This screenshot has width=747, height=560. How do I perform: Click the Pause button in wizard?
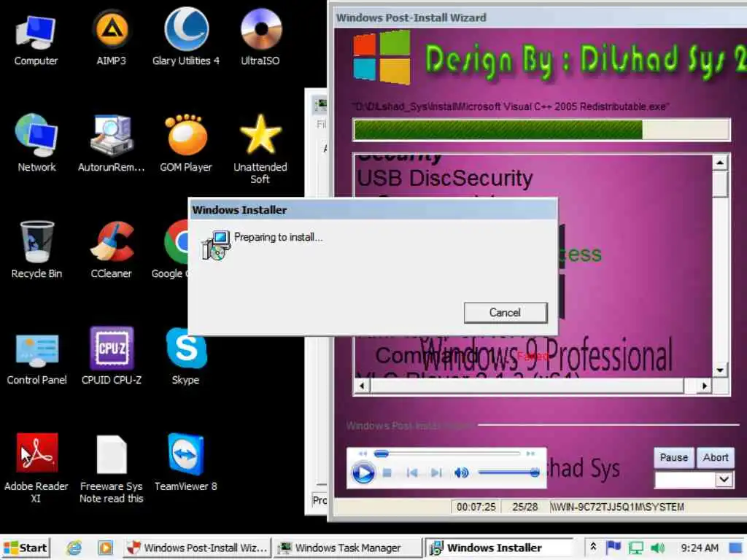[x=673, y=458]
